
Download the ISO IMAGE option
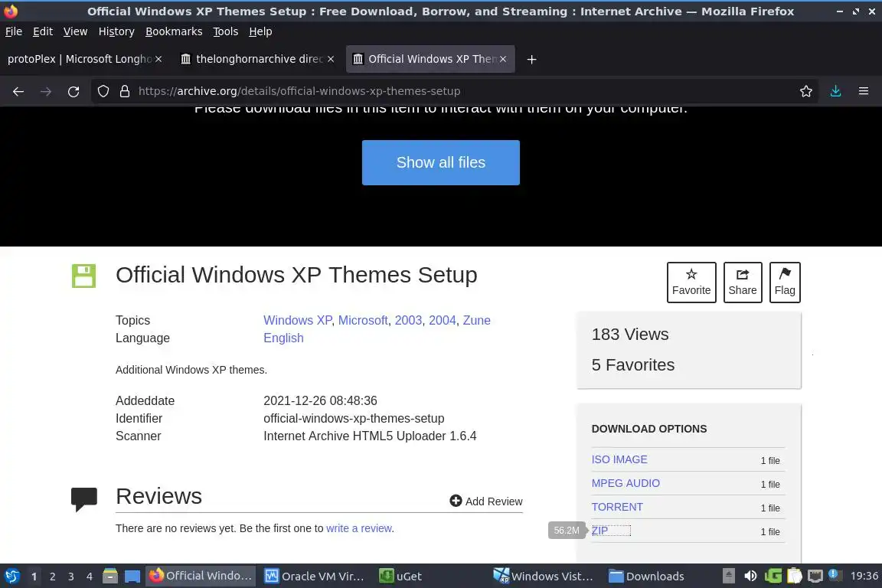619,459
